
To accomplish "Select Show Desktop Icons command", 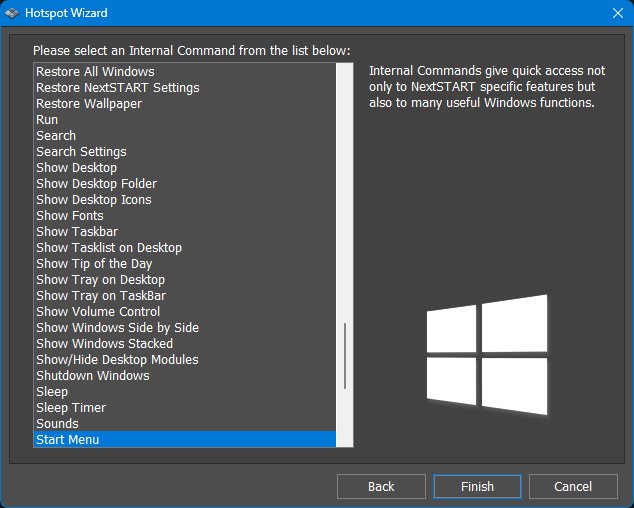I will point(185,199).
